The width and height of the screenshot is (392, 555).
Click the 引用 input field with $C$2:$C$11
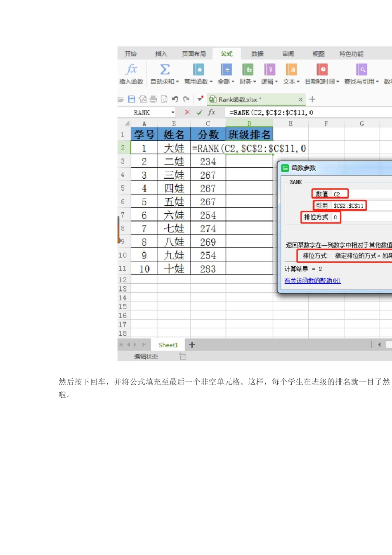click(x=362, y=205)
